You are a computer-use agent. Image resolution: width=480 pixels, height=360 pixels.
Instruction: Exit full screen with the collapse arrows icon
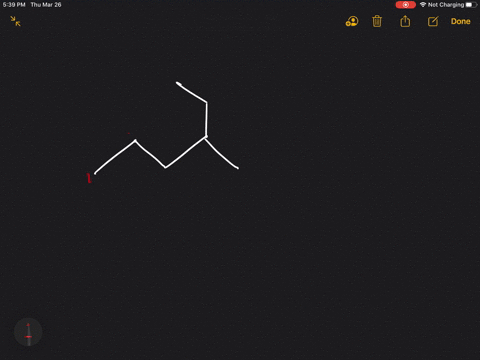coord(15,21)
